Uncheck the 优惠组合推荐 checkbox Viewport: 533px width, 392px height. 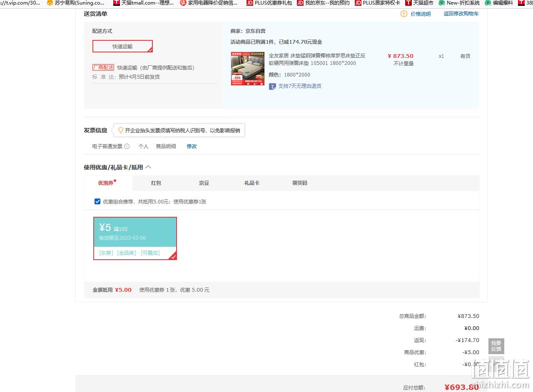pyautogui.click(x=97, y=201)
